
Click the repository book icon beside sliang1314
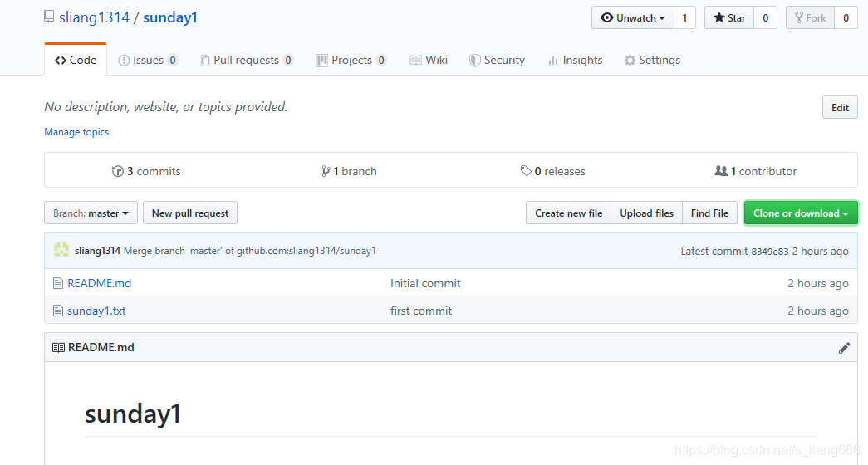(x=49, y=17)
